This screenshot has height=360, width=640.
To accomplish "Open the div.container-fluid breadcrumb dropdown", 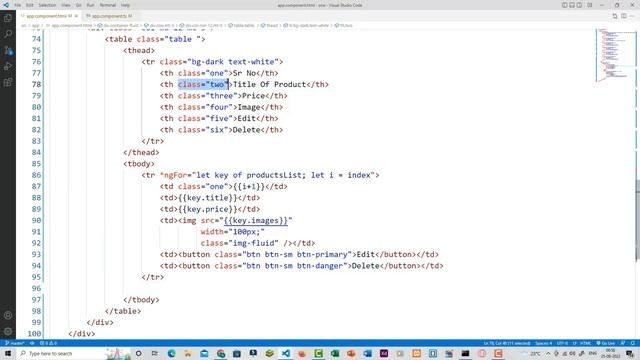I will click(118, 25).
